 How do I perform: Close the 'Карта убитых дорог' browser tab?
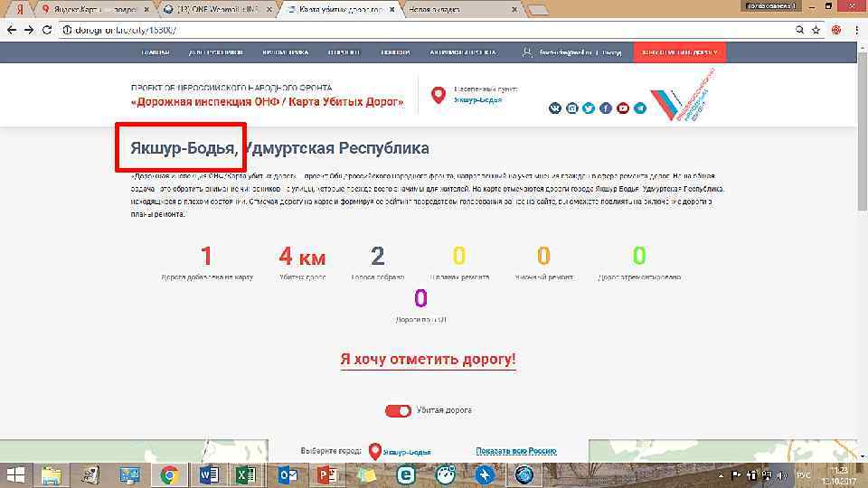(x=392, y=9)
